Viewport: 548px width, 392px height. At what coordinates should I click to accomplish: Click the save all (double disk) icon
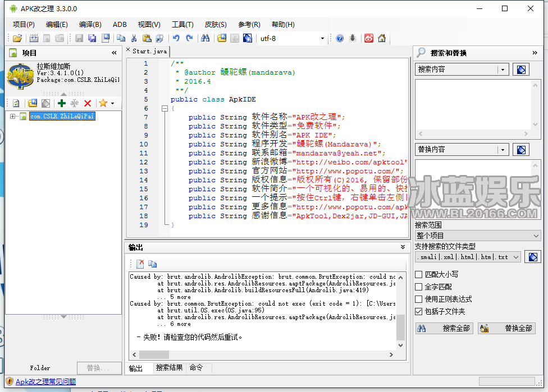click(92, 38)
